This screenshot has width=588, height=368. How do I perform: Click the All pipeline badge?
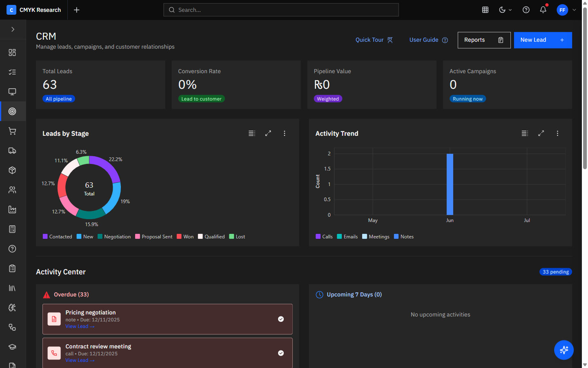click(x=59, y=99)
